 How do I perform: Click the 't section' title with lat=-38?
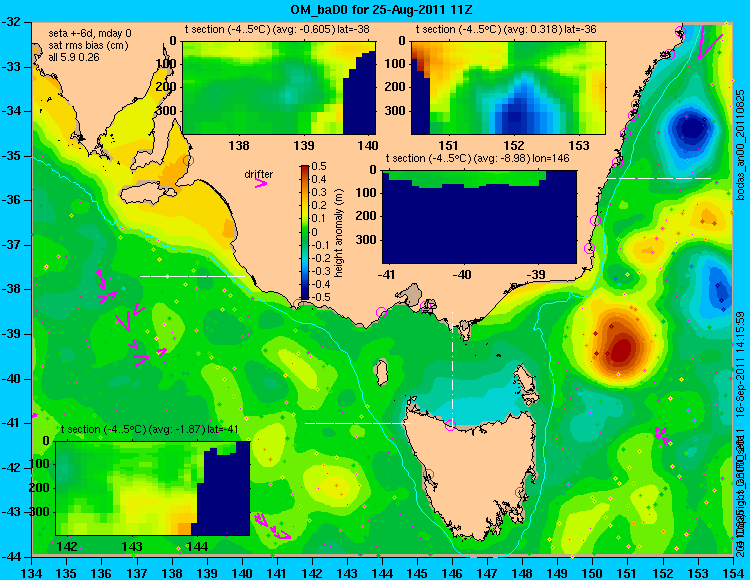point(277,29)
